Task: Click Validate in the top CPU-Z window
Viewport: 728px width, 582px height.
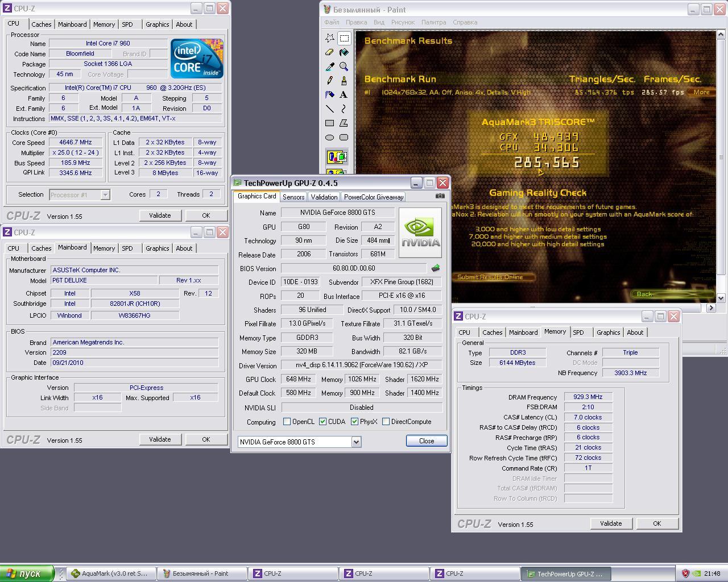Action: 160,215
